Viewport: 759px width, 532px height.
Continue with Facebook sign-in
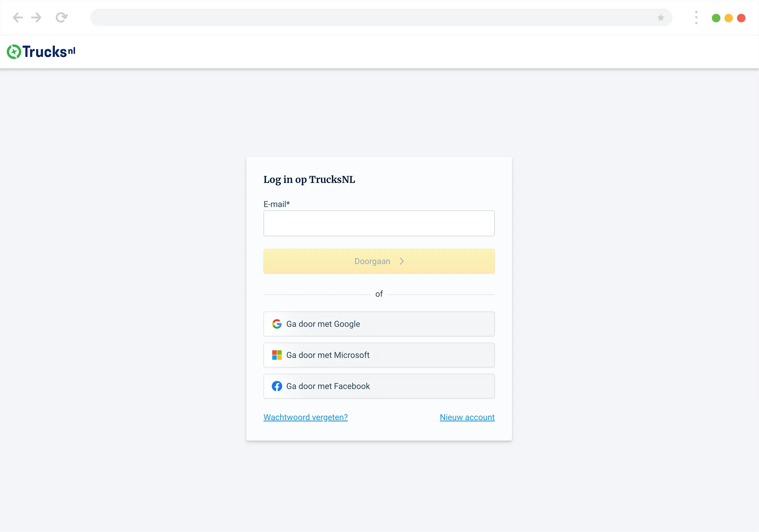pos(379,386)
